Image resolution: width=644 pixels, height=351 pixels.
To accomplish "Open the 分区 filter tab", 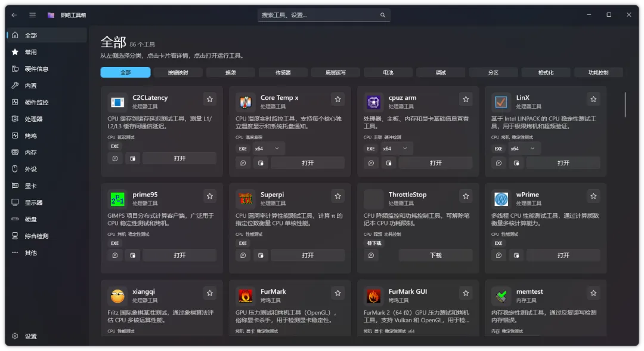I will (493, 72).
